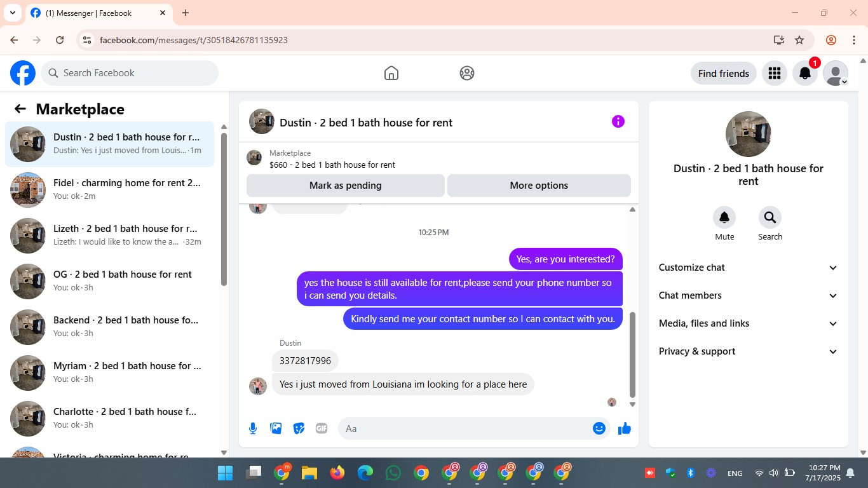Screen dimensions: 868x488
Task: Choose a GIF icon
Action: click(x=322, y=428)
